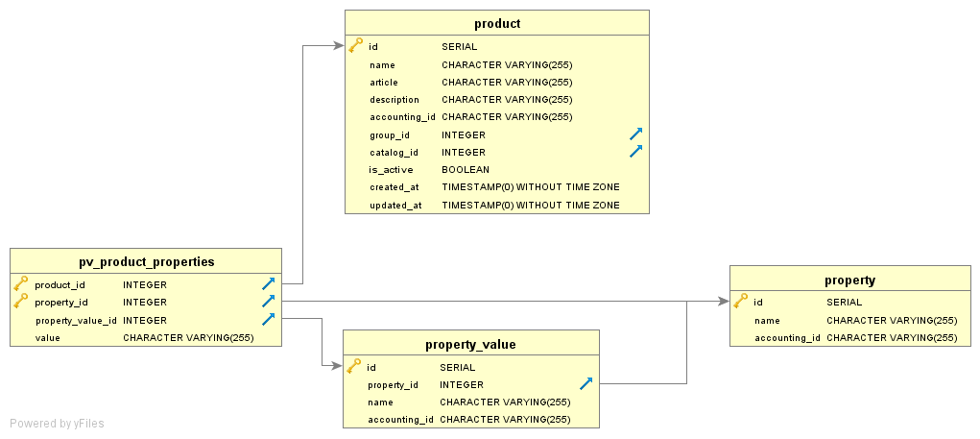This screenshot has width=980, height=439.
Task: Click INTEGER type of catalog_id
Action: (464, 153)
